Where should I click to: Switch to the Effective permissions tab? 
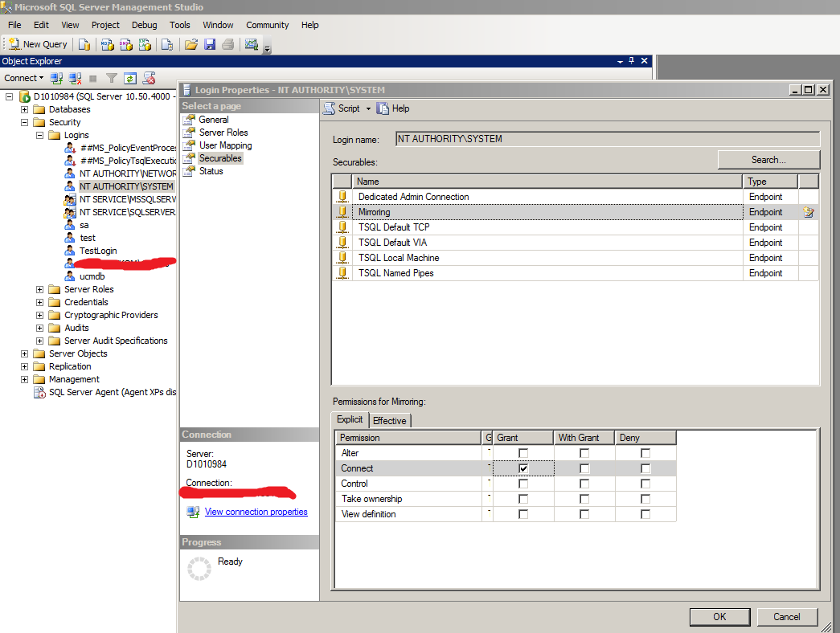tap(390, 420)
